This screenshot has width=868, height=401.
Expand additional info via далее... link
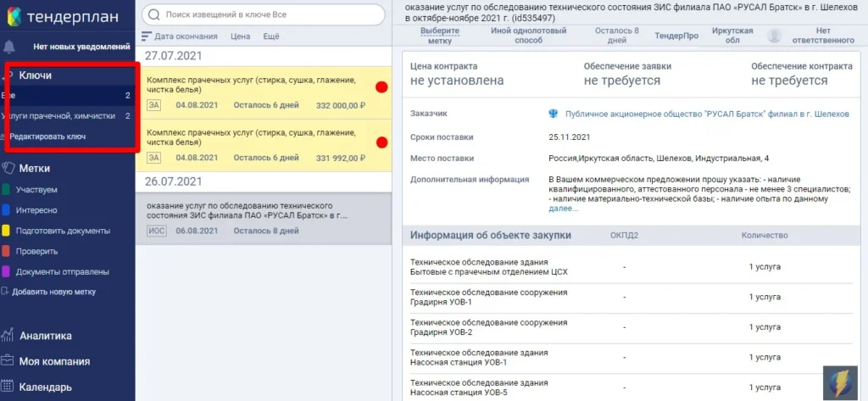point(563,209)
